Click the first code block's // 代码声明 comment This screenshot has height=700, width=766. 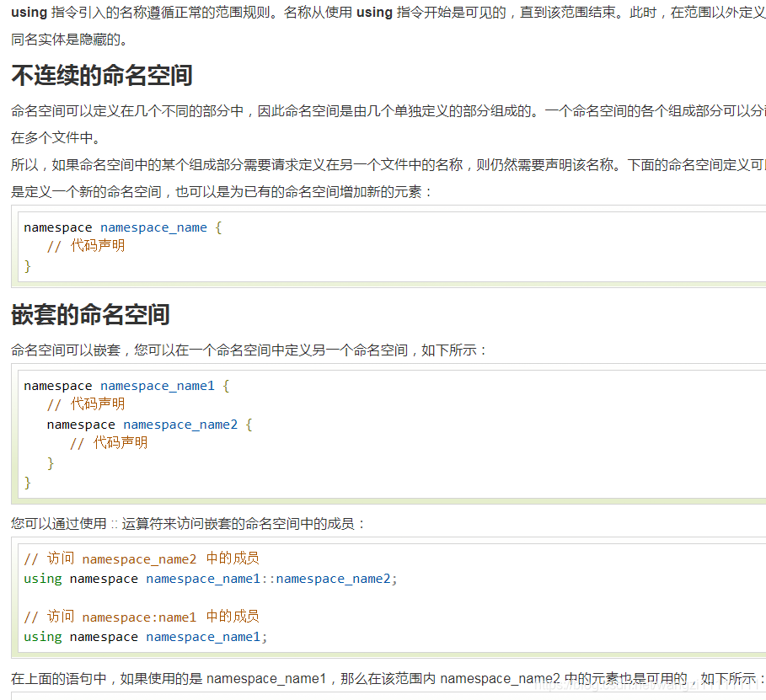pyautogui.click(x=86, y=246)
